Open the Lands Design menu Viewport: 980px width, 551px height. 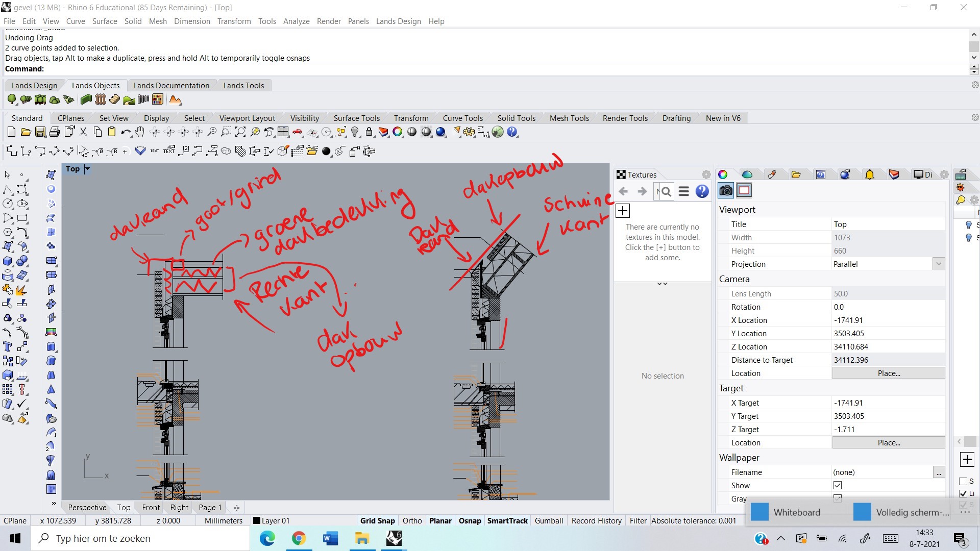(398, 21)
